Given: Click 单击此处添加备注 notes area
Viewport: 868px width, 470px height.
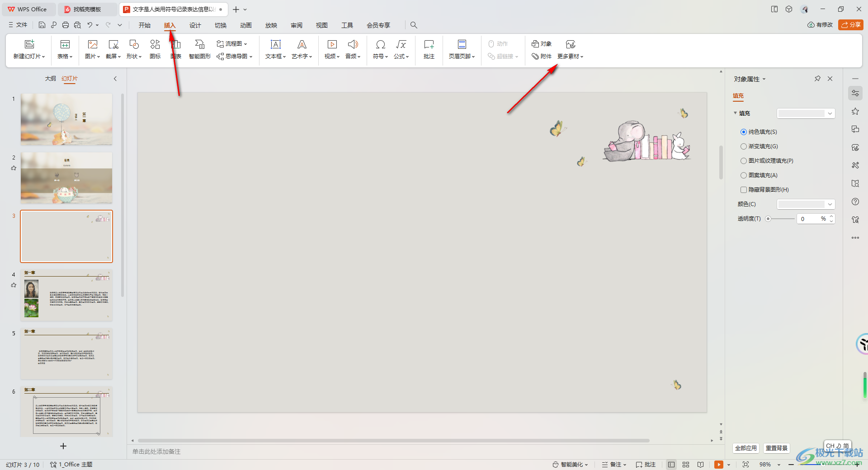Looking at the screenshot, I should click(x=156, y=451).
